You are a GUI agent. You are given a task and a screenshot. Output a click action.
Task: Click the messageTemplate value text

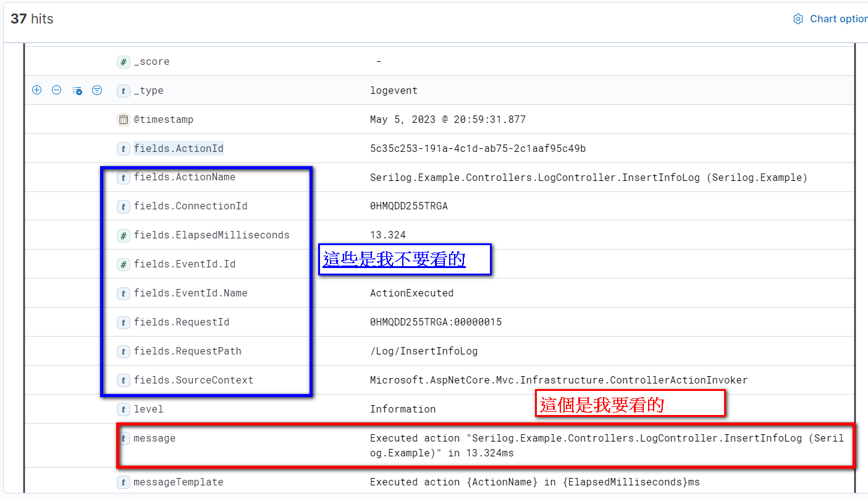pyautogui.click(x=535, y=482)
